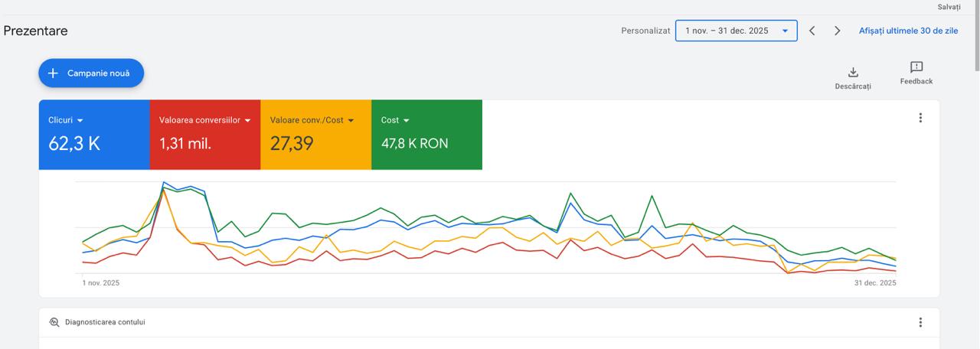Viewport: 980px width, 349px height.
Task: Expand the Valoare conv./Cost metric dropdown
Action: coord(351,121)
